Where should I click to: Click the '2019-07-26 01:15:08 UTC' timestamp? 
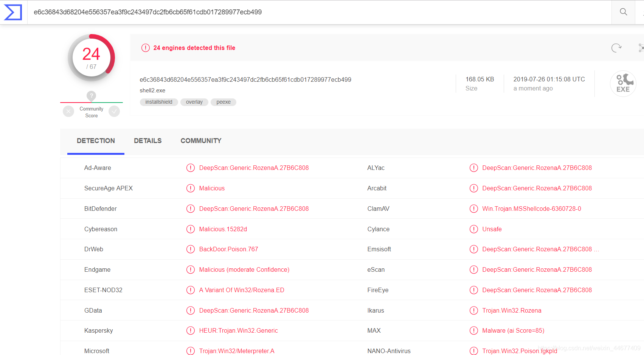tap(549, 79)
